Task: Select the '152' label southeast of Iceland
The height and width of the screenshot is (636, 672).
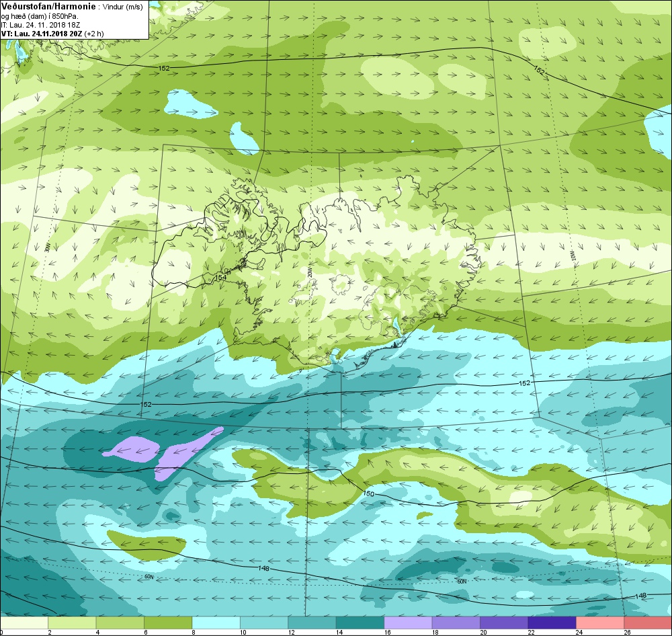Action: click(525, 383)
